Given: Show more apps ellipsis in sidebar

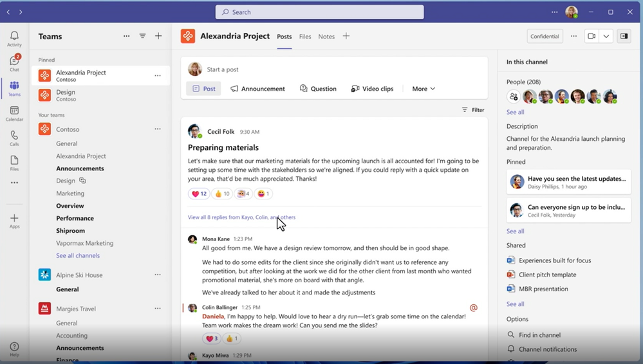Looking at the screenshot, I should (14, 183).
